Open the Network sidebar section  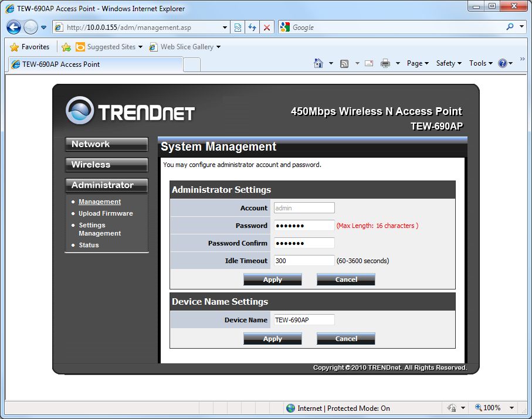point(107,144)
